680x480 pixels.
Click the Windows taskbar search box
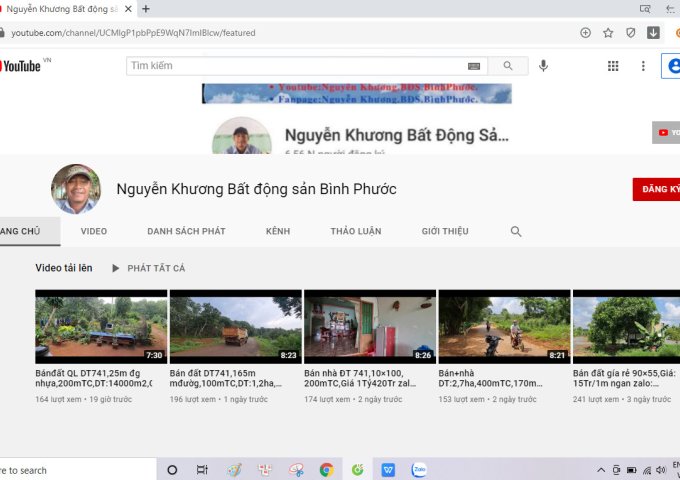[x=78, y=470]
